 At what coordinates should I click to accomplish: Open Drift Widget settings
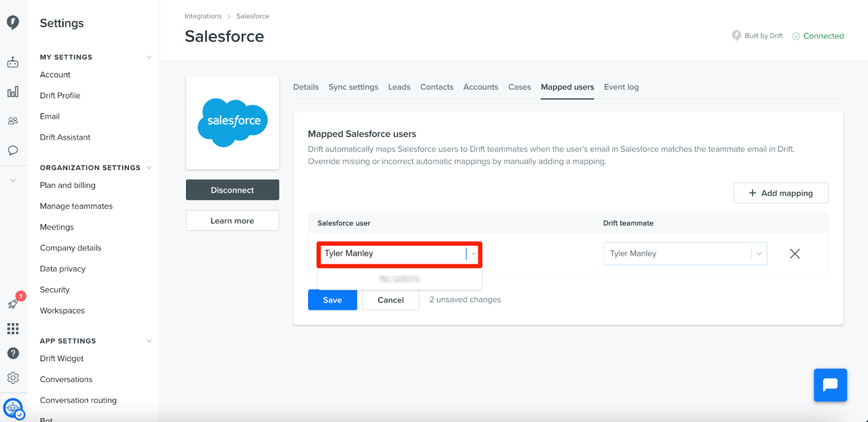[x=62, y=358]
